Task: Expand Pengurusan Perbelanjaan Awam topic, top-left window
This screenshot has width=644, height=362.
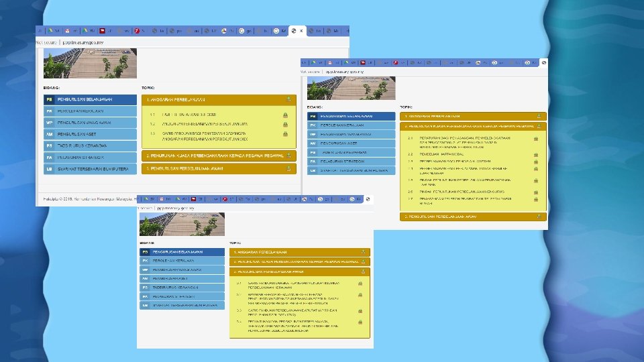Action: pos(219,169)
